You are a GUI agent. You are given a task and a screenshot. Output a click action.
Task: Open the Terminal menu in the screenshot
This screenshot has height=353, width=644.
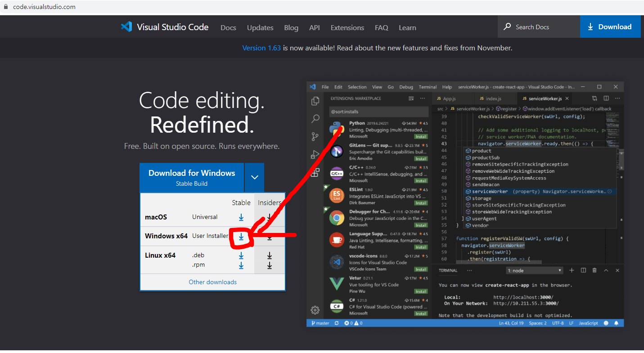[428, 87]
